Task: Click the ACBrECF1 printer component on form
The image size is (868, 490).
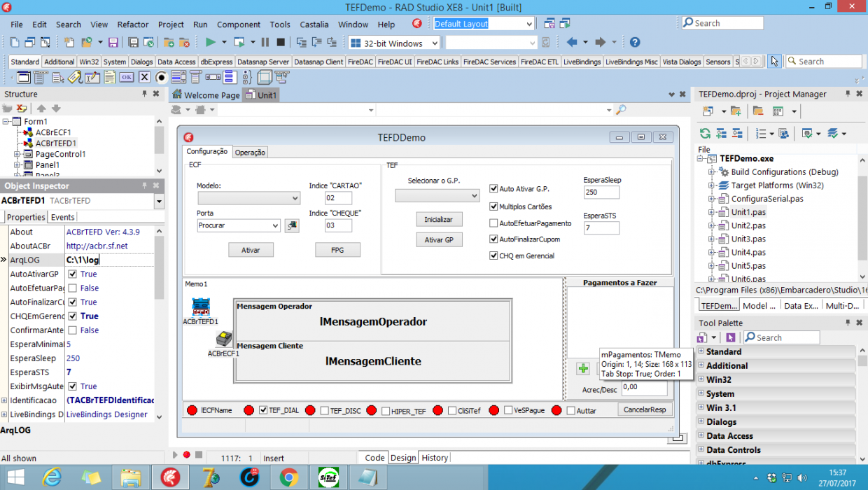Action: point(224,339)
